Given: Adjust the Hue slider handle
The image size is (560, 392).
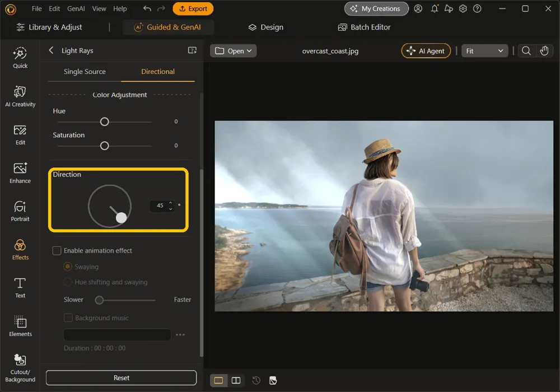Looking at the screenshot, I should click(x=104, y=122).
